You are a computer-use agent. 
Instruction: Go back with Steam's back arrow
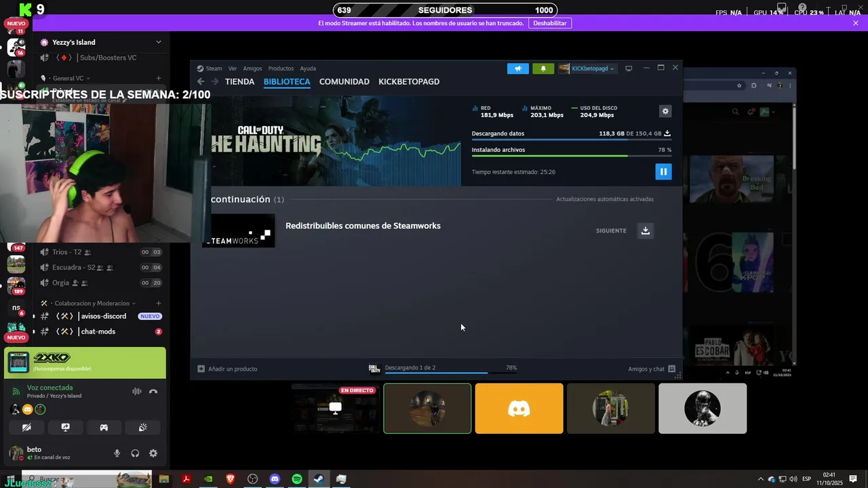[201, 81]
